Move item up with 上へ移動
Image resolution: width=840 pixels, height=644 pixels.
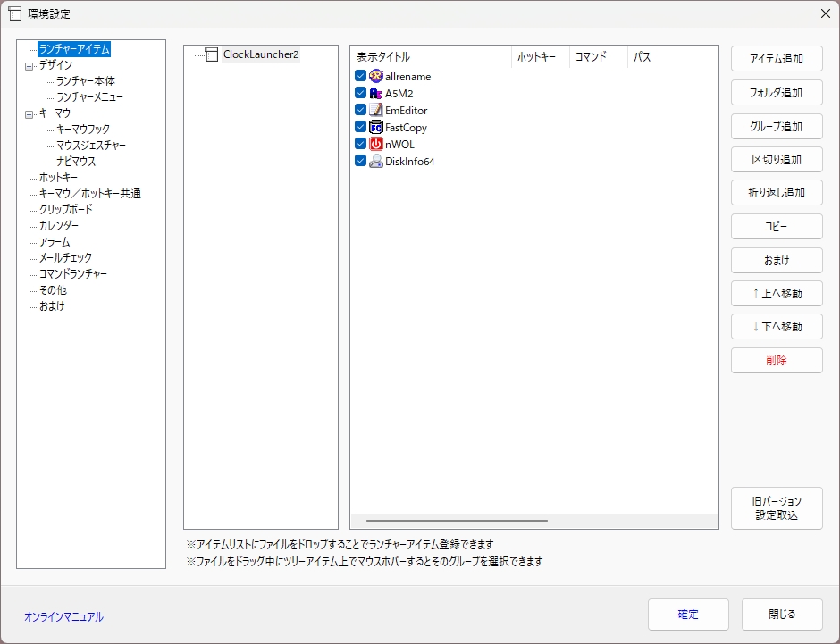click(777, 293)
